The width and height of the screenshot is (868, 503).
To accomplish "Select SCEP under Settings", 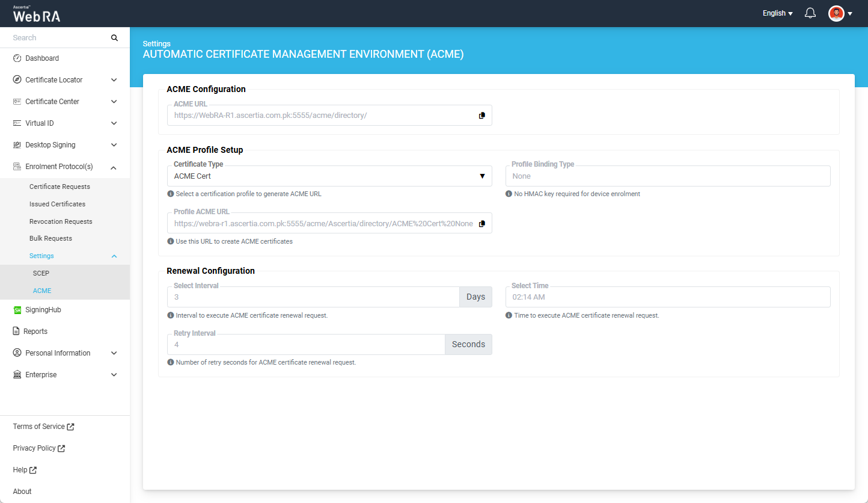I will click(x=41, y=273).
